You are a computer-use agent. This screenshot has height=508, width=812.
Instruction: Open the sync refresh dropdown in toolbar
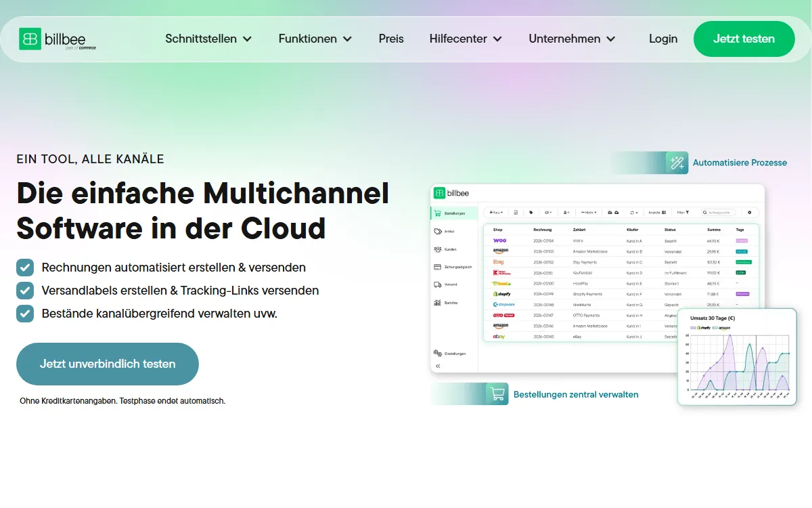634,213
